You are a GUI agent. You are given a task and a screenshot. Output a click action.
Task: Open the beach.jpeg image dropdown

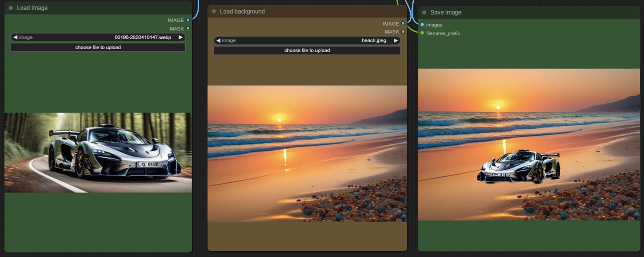(x=307, y=40)
